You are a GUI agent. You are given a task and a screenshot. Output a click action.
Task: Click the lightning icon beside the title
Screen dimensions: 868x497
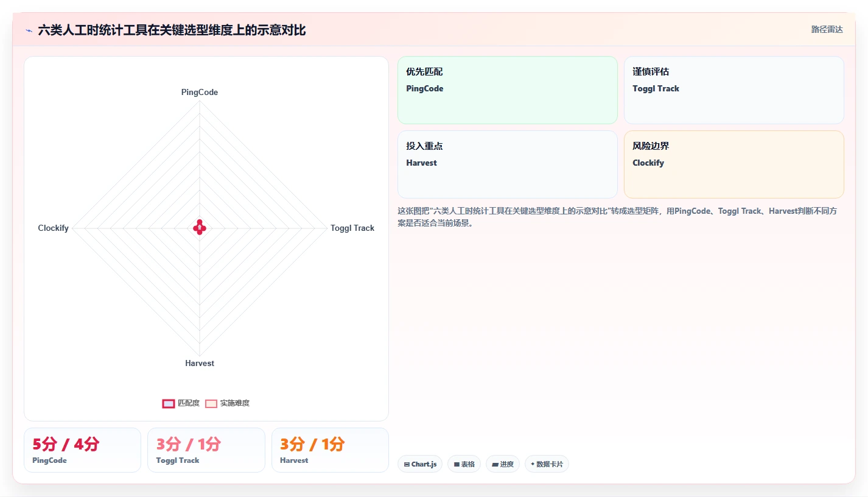click(29, 30)
